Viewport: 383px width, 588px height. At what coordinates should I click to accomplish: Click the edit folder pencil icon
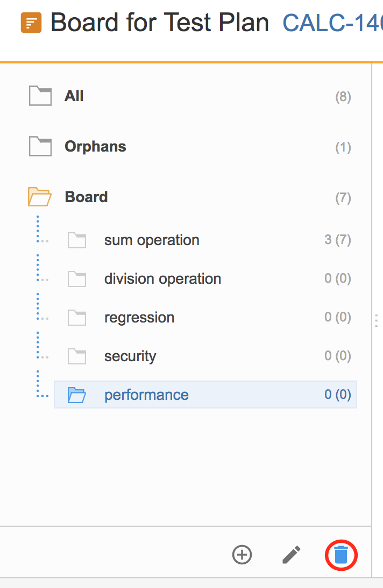[x=292, y=555]
